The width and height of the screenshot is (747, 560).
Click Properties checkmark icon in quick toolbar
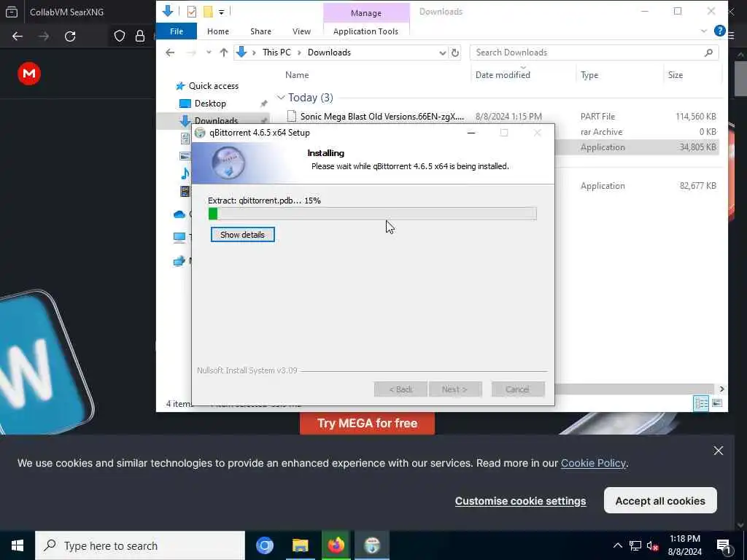[x=192, y=12]
